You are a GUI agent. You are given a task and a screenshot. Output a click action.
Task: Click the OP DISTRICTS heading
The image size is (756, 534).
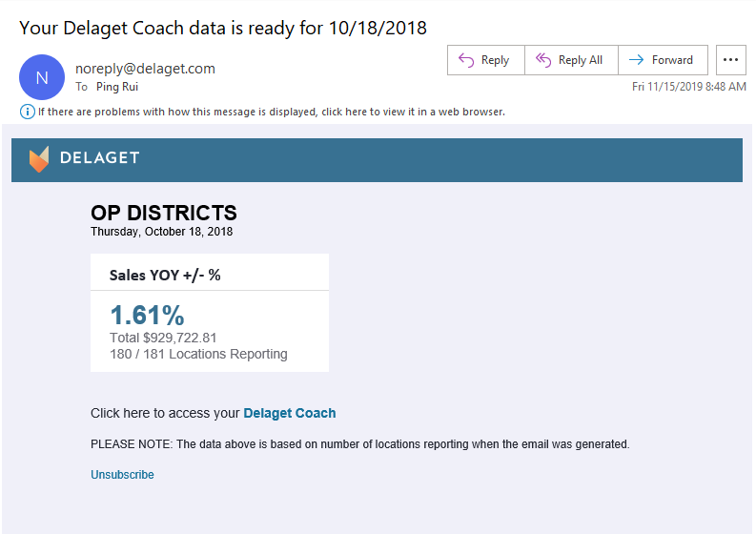click(x=164, y=213)
